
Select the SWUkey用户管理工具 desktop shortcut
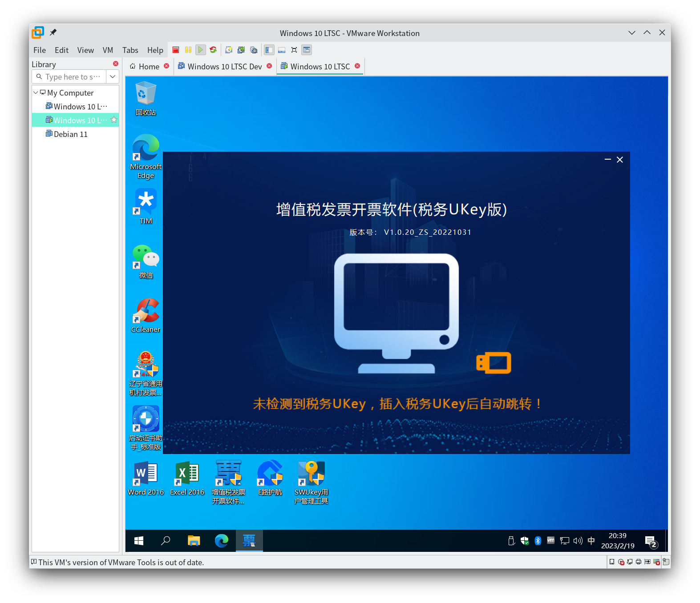312,482
